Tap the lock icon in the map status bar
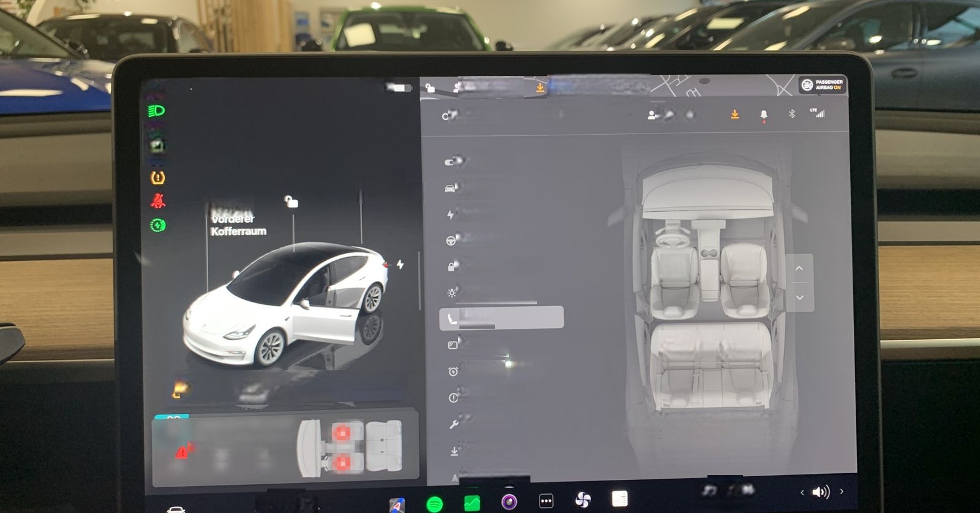 point(430,88)
